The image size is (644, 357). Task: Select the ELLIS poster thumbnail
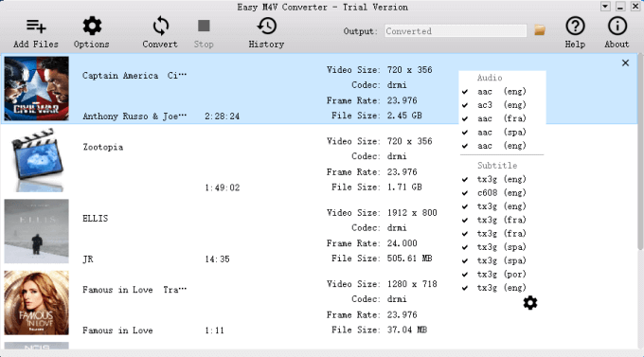(x=37, y=231)
